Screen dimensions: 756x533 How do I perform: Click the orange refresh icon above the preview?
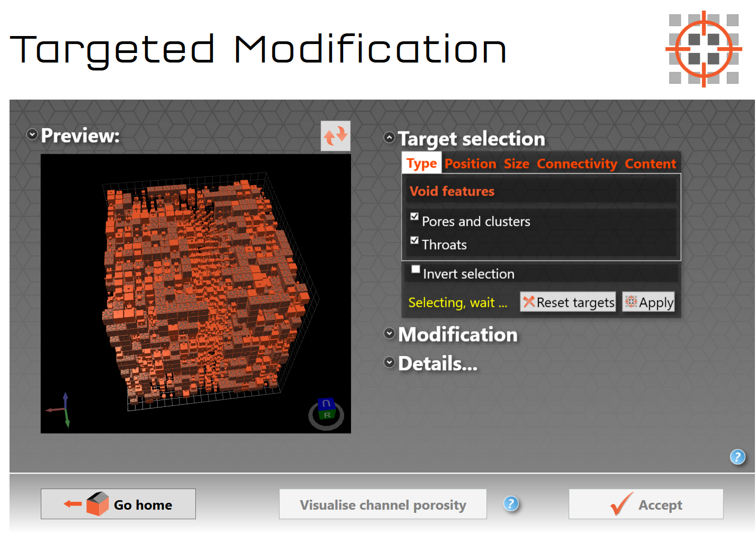coord(336,136)
